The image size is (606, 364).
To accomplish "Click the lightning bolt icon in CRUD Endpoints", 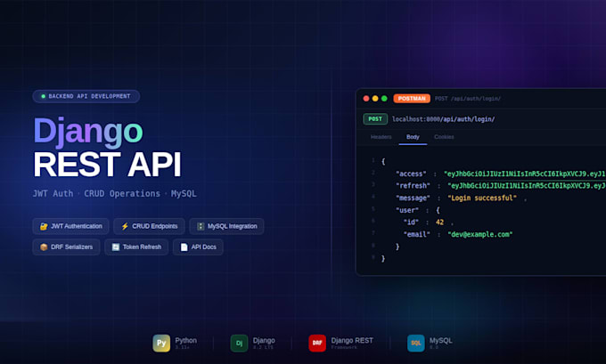I will 125,226.
